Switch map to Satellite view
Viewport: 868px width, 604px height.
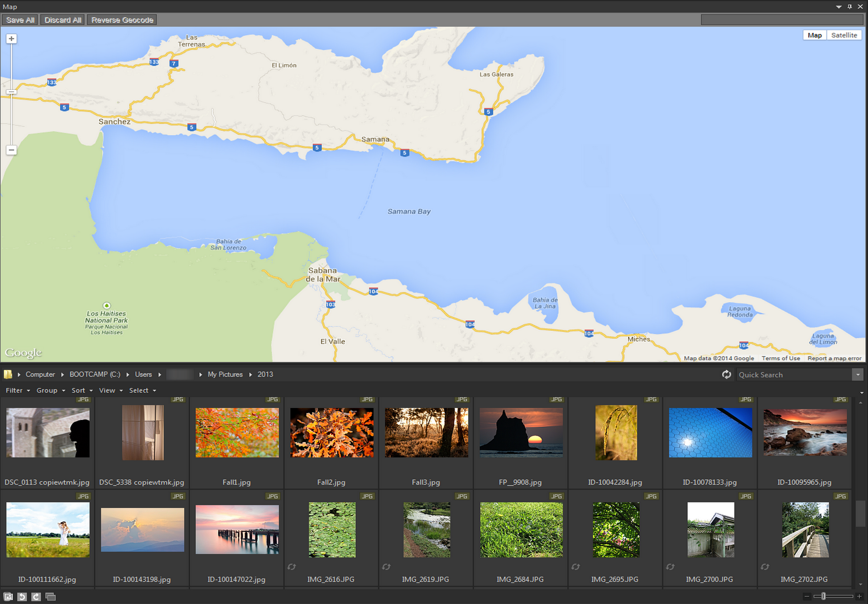click(x=844, y=35)
